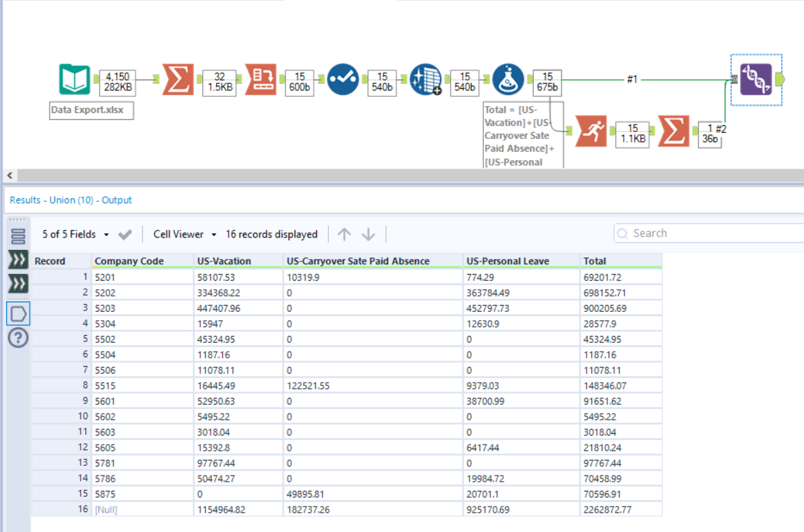Screen dimensions: 804x532
Task: Open the help question mark icon in the sidebar
Action: [18, 337]
